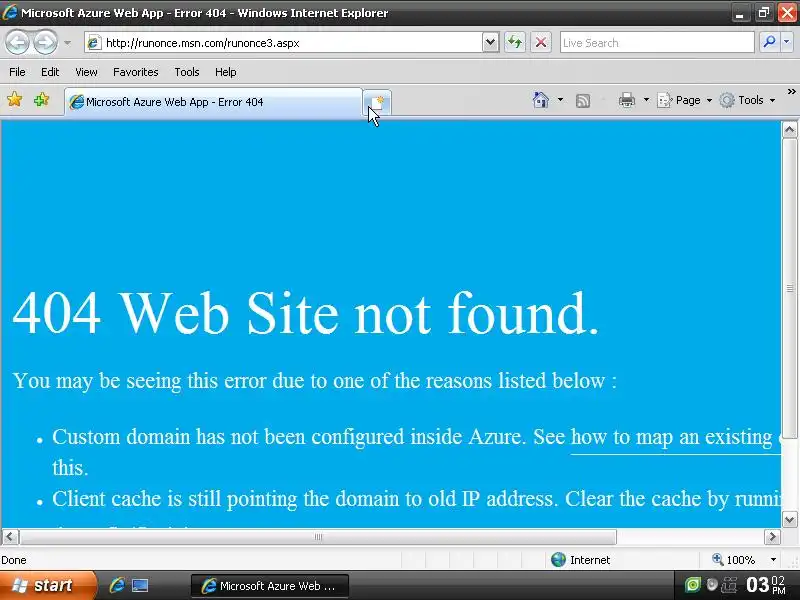Expand command bar overflow chevron
Viewport: 800px width, 600px height.
(791, 92)
